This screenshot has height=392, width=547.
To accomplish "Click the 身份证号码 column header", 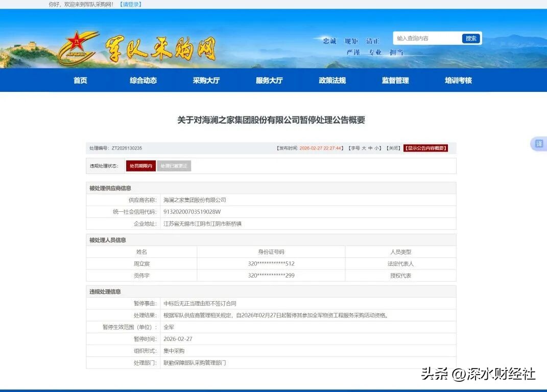I will (x=271, y=252).
